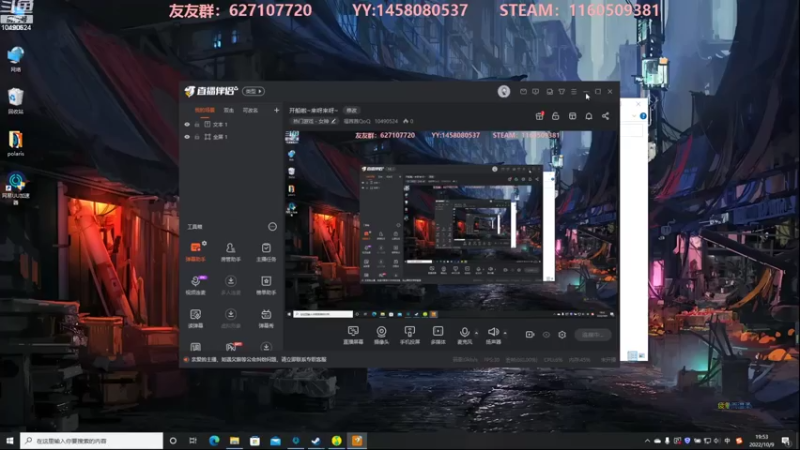Switch to the second scene tab

(x=229, y=110)
